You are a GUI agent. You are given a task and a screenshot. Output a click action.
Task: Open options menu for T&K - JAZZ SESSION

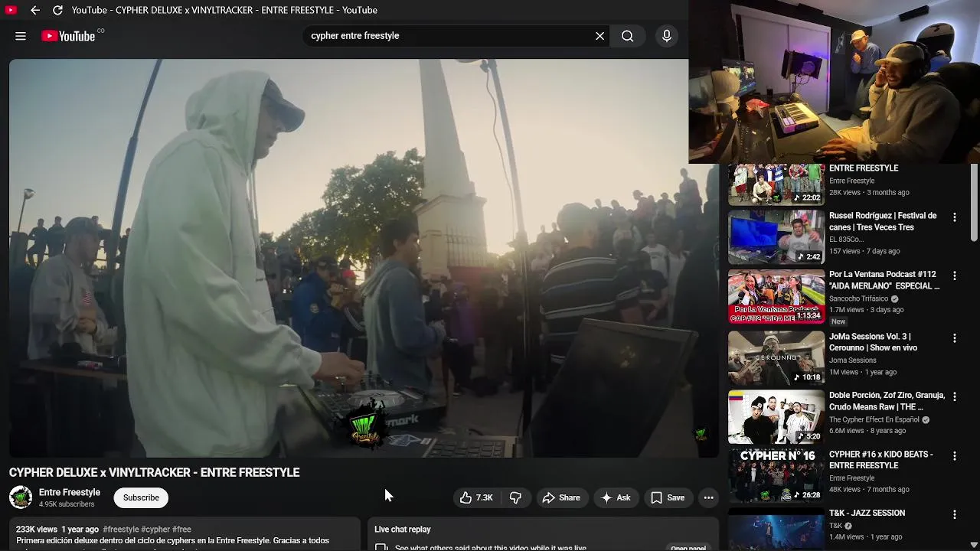[x=954, y=515]
